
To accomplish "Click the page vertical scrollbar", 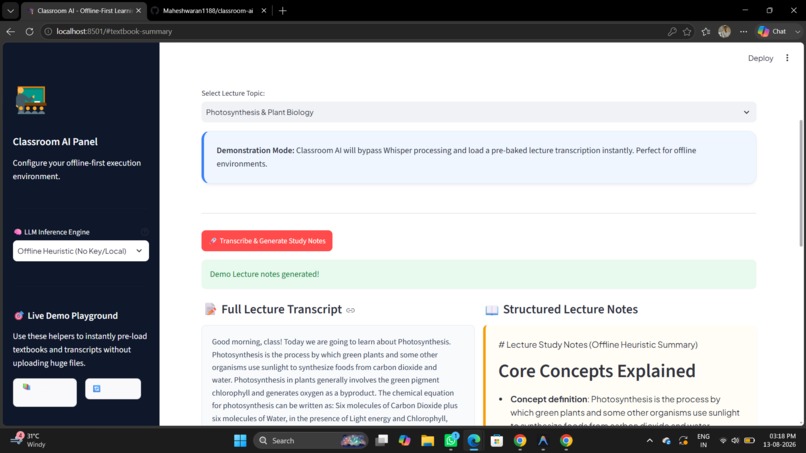I will click(800, 183).
